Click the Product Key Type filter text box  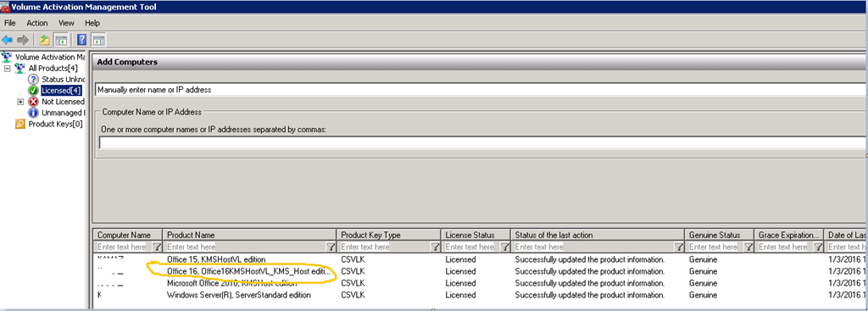(384, 247)
